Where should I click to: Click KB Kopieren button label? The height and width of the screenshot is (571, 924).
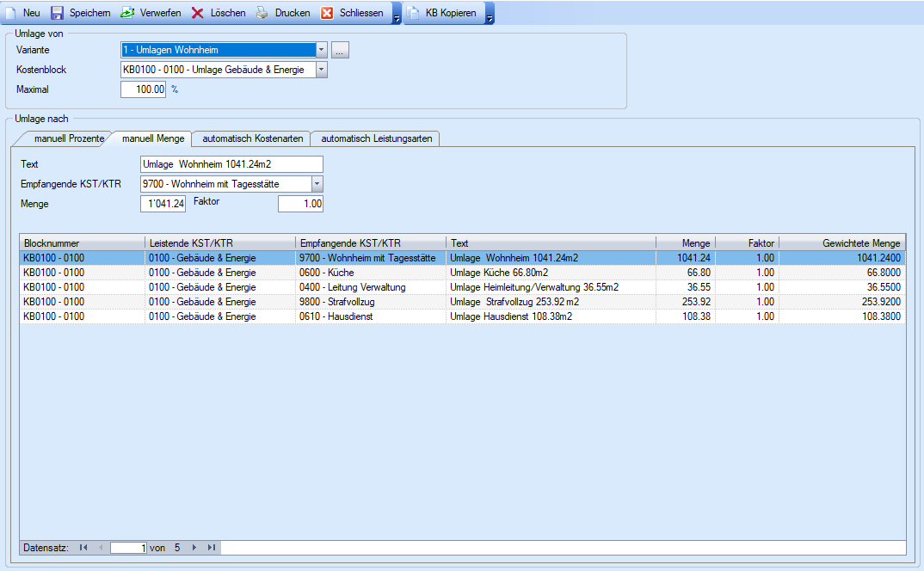(x=451, y=12)
